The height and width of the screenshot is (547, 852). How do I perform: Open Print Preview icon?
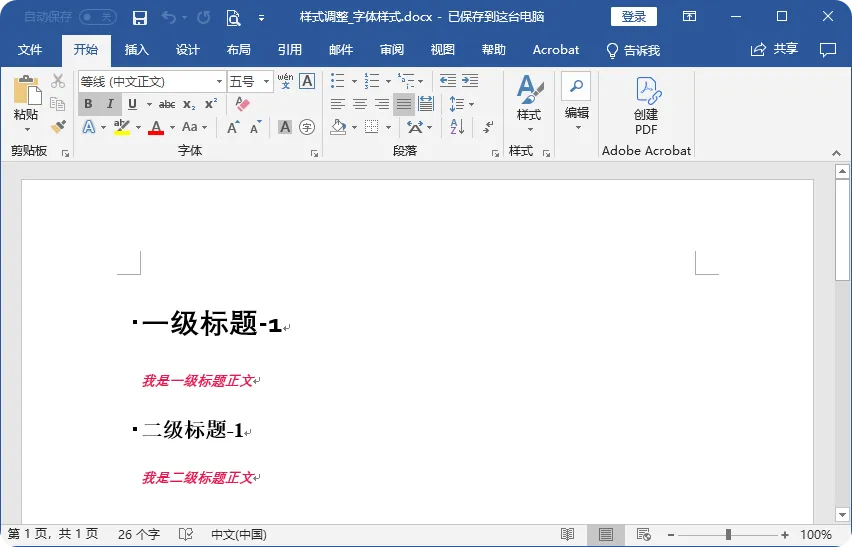click(233, 18)
